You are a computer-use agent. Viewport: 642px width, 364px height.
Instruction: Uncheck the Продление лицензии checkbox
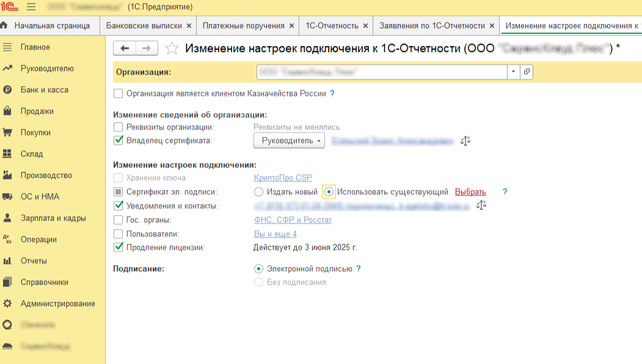coord(118,247)
